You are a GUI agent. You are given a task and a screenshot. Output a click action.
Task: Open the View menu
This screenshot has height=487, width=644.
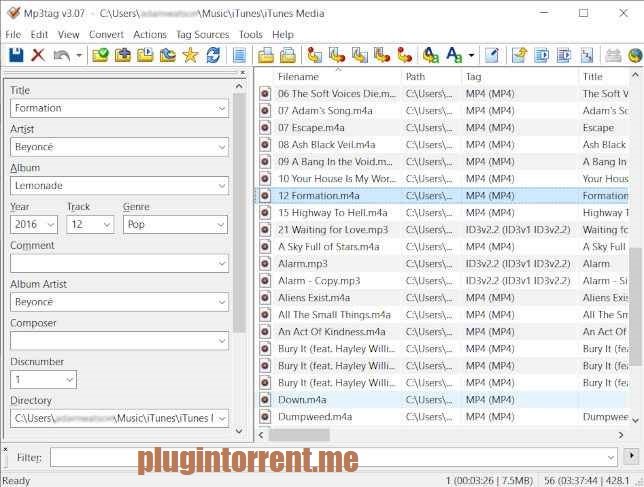click(x=68, y=34)
